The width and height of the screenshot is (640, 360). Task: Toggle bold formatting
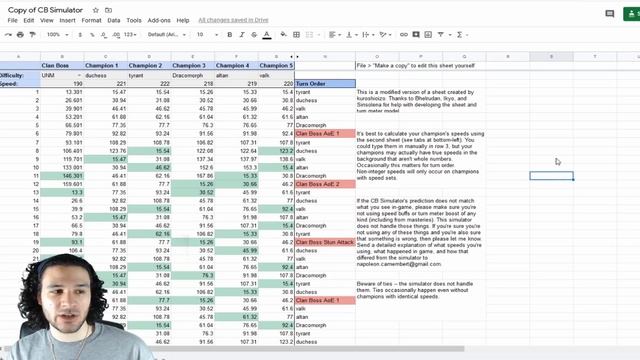229,35
